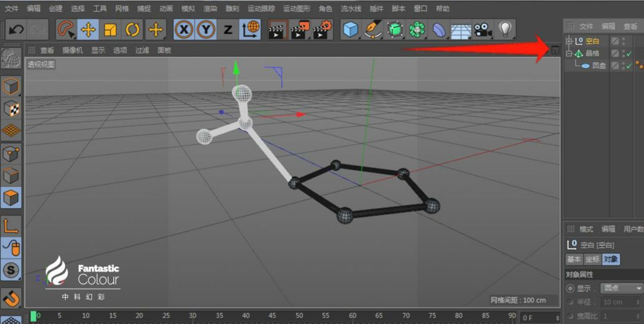Screen dimensions: 644x324
Task: Click the Viewport Solo S icon
Action: tap(11, 270)
